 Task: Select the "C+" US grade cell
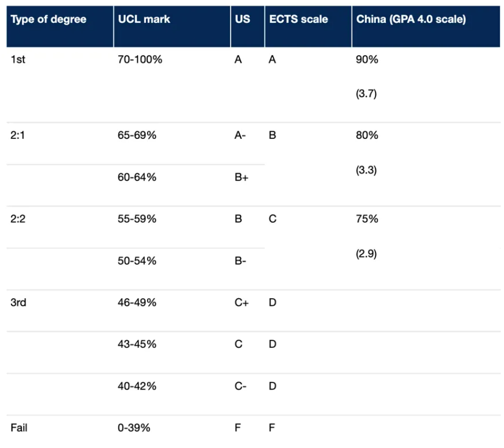pos(241,302)
